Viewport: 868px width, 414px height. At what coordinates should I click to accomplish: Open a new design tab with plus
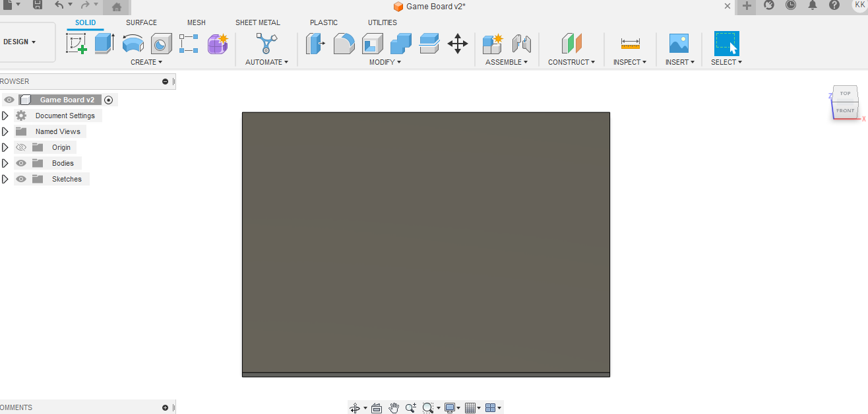747,6
